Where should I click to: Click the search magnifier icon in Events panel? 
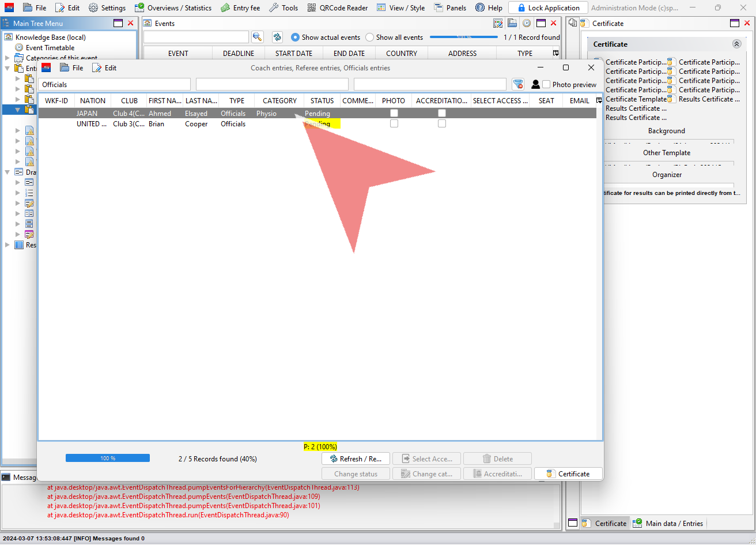click(257, 37)
